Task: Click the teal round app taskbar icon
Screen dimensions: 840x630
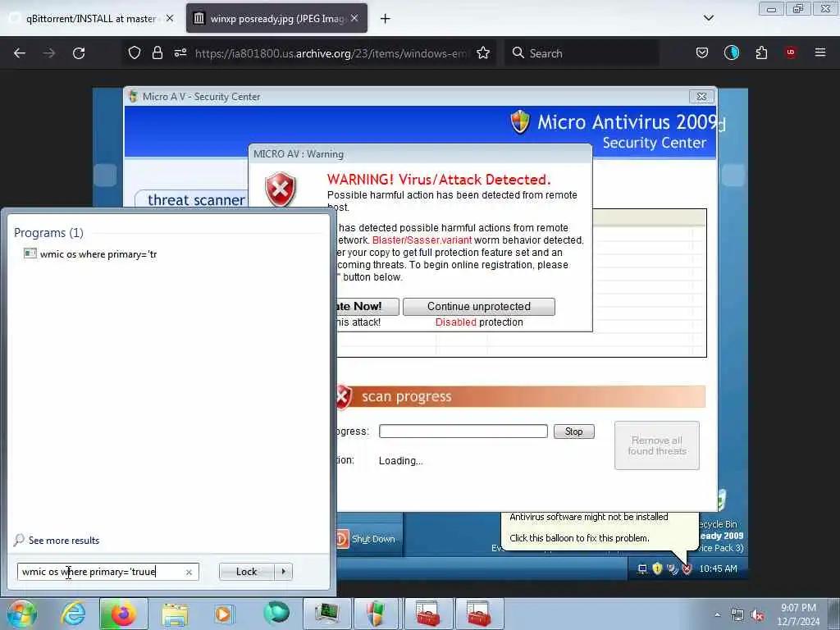Action: (x=276, y=613)
